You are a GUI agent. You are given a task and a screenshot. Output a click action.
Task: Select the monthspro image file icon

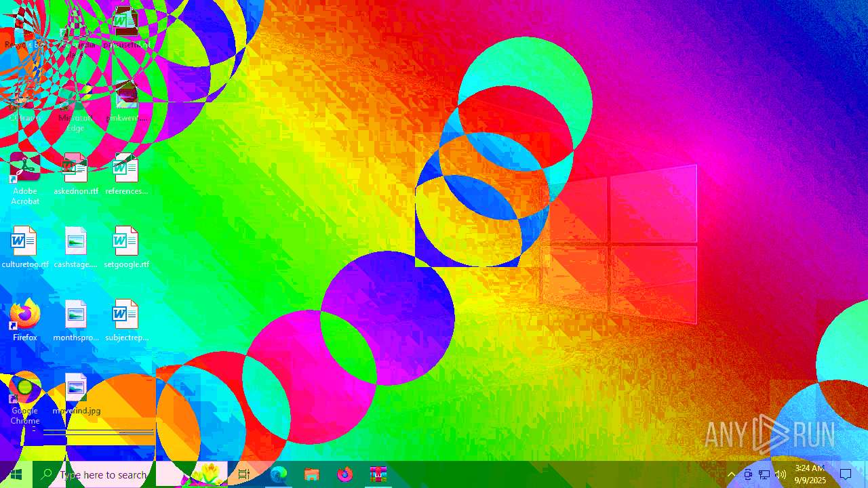(75, 320)
